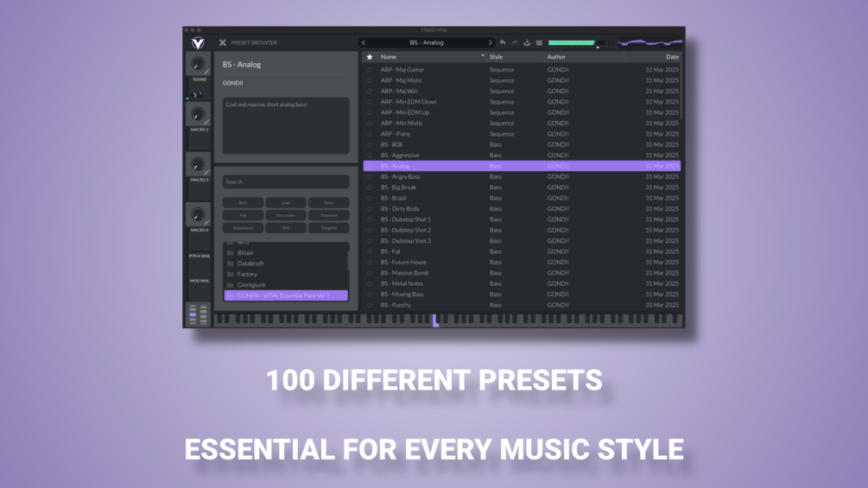
Task: Click the save preset icon
Action: (527, 42)
